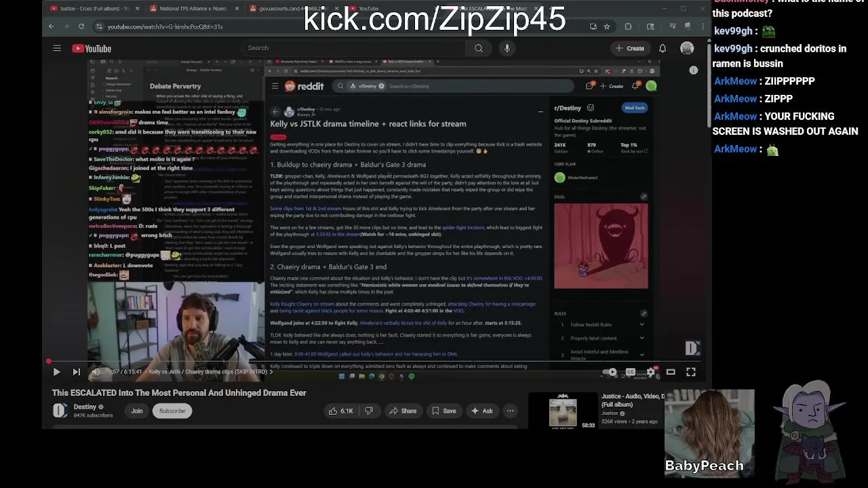Click the Destiny channel name link
This screenshot has width=868, height=488.
tap(85, 407)
